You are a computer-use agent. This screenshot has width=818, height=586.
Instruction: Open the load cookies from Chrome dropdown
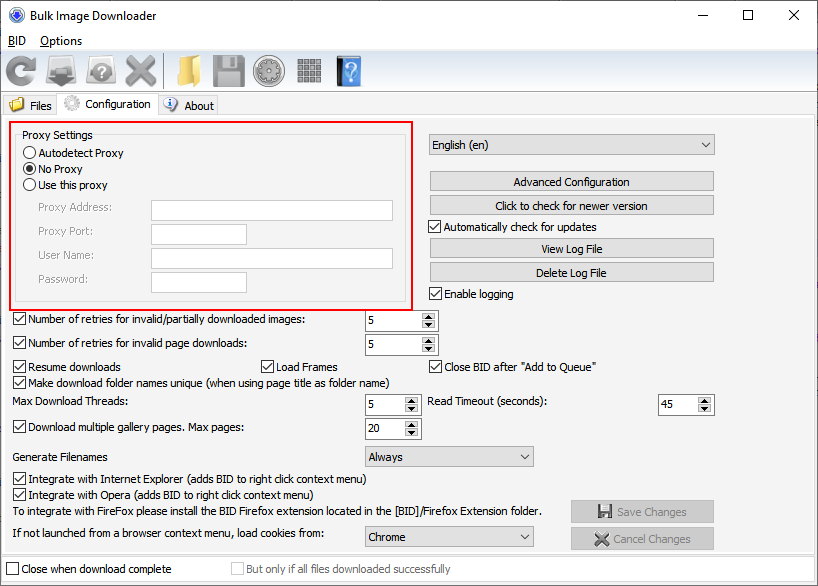[x=449, y=536]
